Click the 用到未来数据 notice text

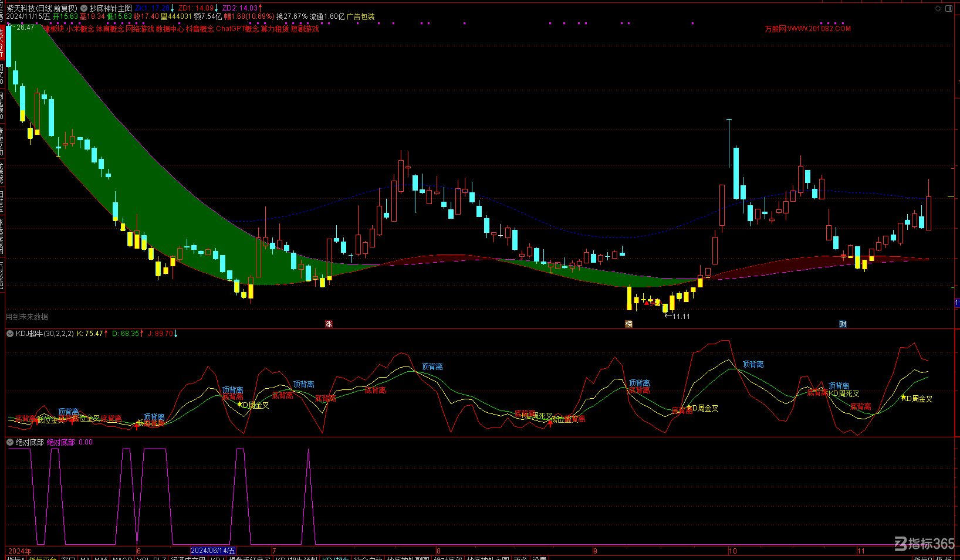pos(27,317)
